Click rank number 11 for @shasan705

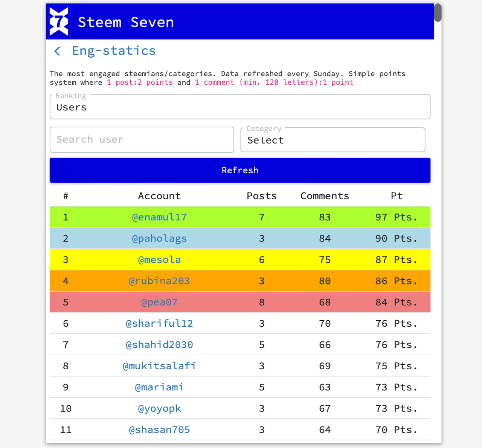click(66, 430)
